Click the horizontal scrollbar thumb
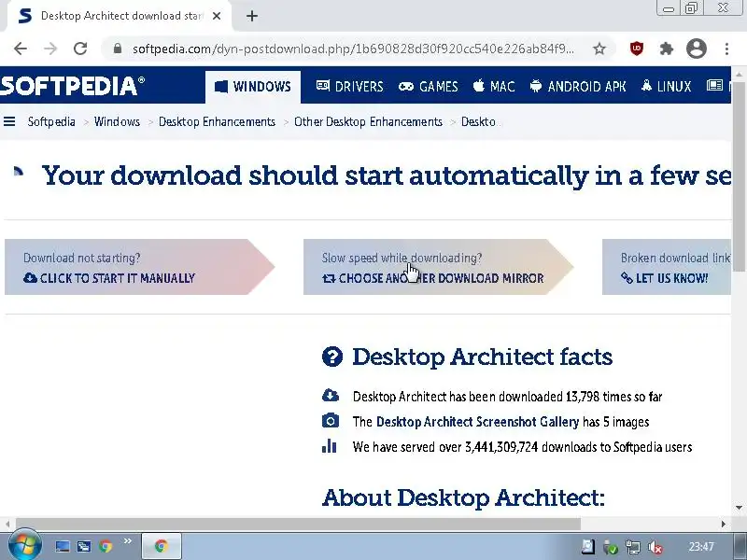Image resolution: width=747 pixels, height=560 pixels. pos(298,524)
